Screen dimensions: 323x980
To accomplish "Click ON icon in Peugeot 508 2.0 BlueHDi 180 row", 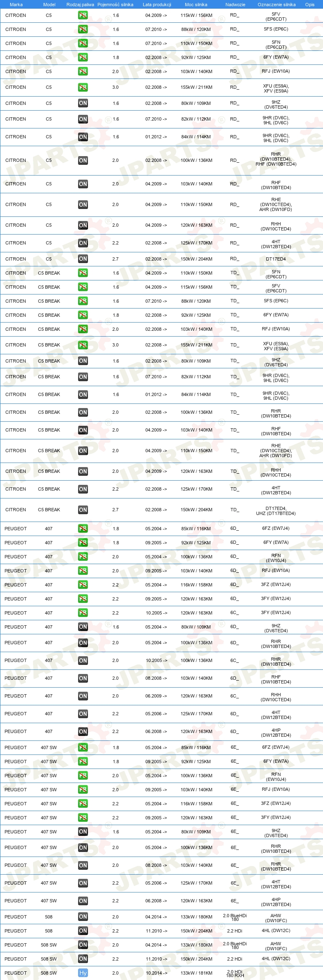I will 83,917.
